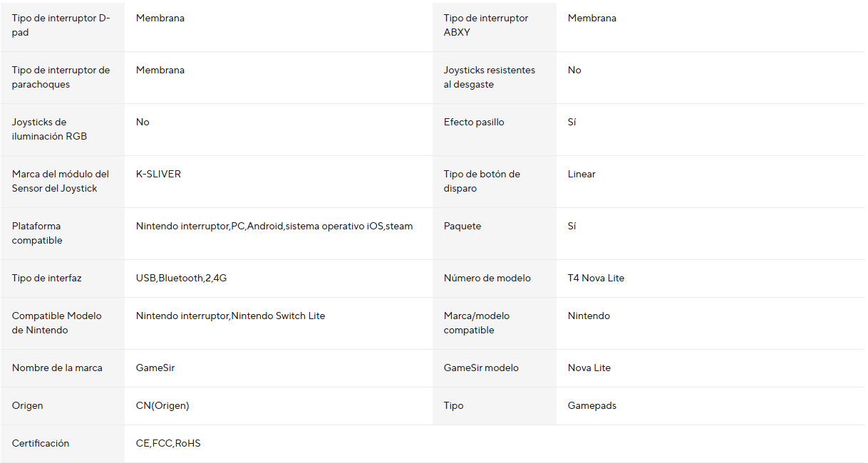Screen dimensions: 868x463
Task: Select the "Nova Lite" GameSir model value
Action: pos(589,368)
